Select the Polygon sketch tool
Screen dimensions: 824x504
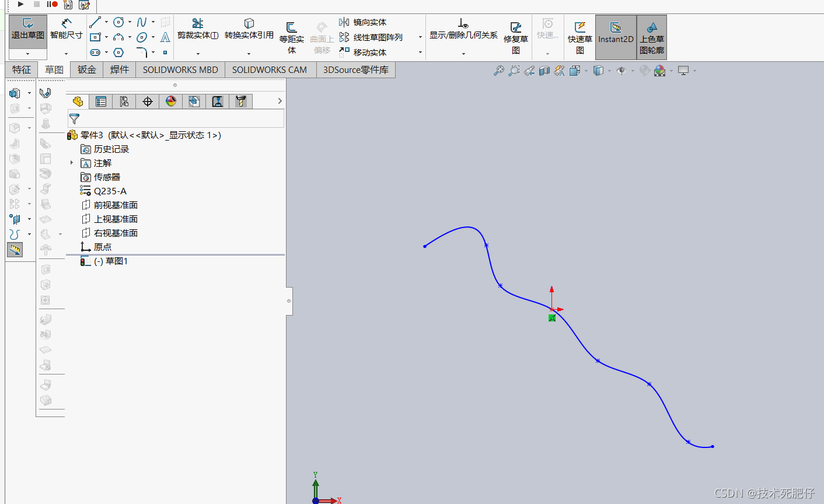[x=118, y=52]
